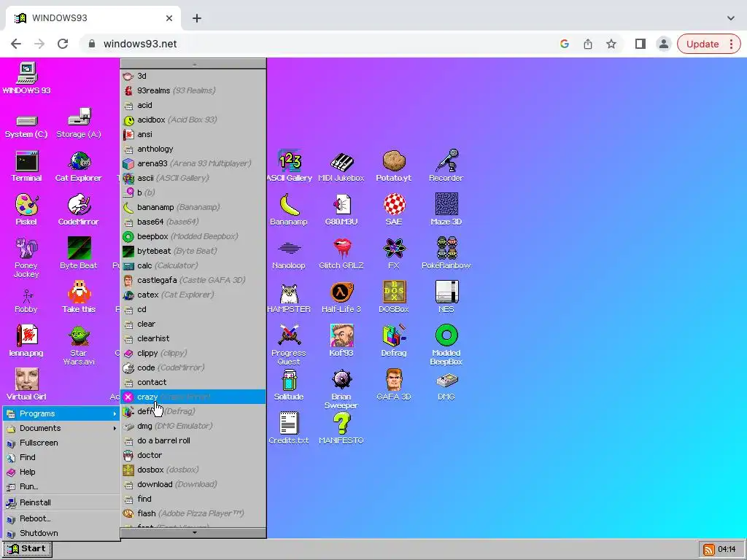Screen dimensions: 747x560
Task: Open G80.M3U playlist icon
Action: tap(341, 209)
